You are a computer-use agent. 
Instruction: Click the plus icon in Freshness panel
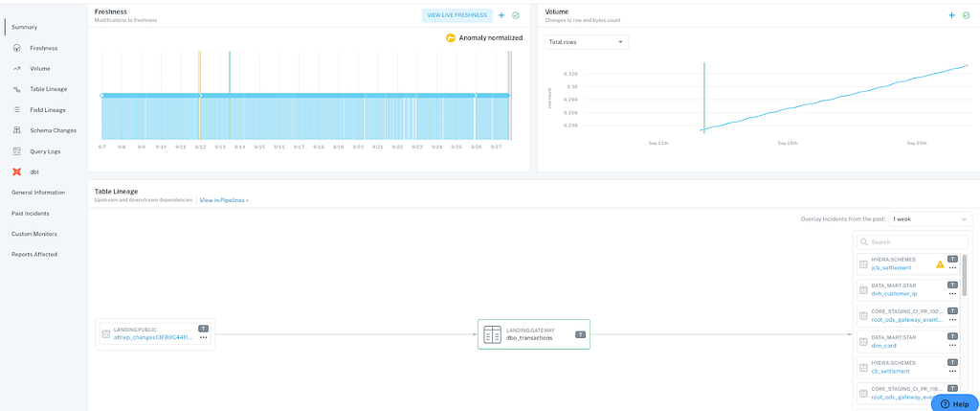(501, 15)
